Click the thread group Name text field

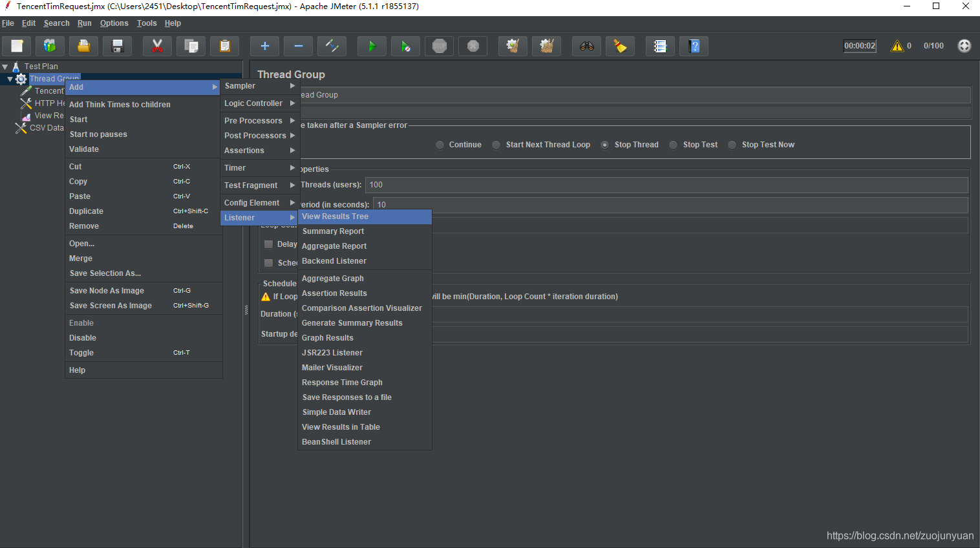tap(635, 95)
